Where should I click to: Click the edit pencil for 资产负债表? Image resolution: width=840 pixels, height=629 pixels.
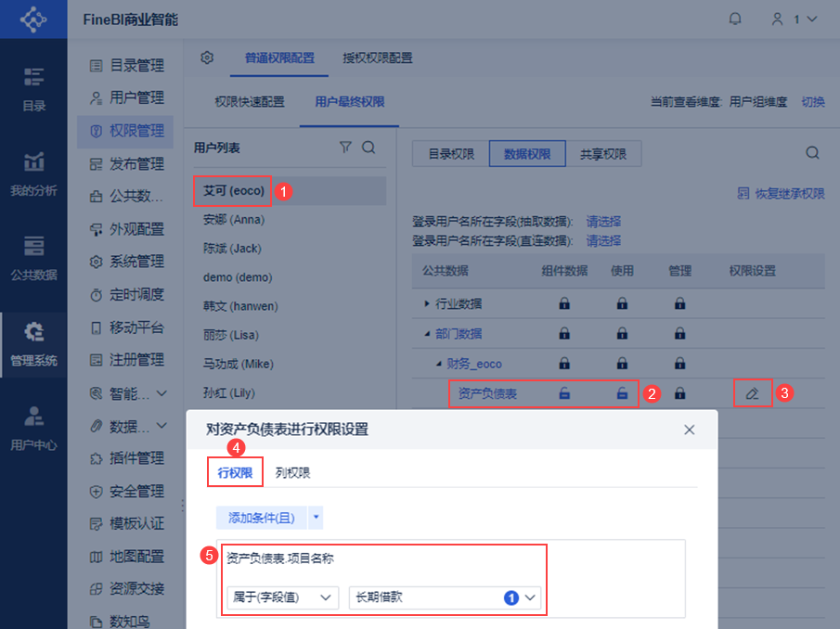pyautogui.click(x=752, y=393)
